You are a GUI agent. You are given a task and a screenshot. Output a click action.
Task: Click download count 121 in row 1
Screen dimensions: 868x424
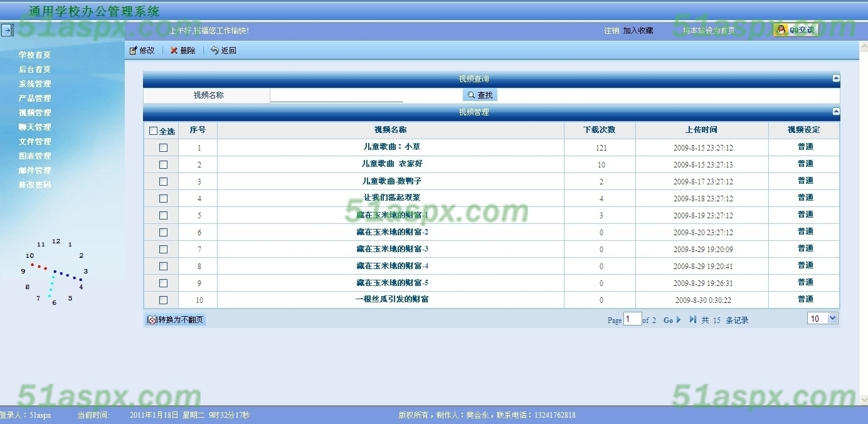(x=601, y=148)
